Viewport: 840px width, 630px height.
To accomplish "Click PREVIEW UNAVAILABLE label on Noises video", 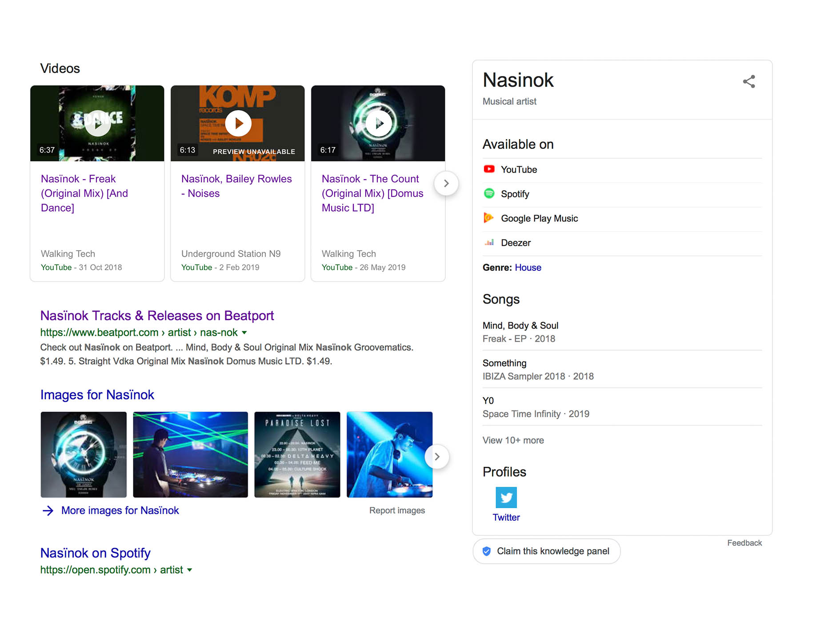I will point(254,152).
